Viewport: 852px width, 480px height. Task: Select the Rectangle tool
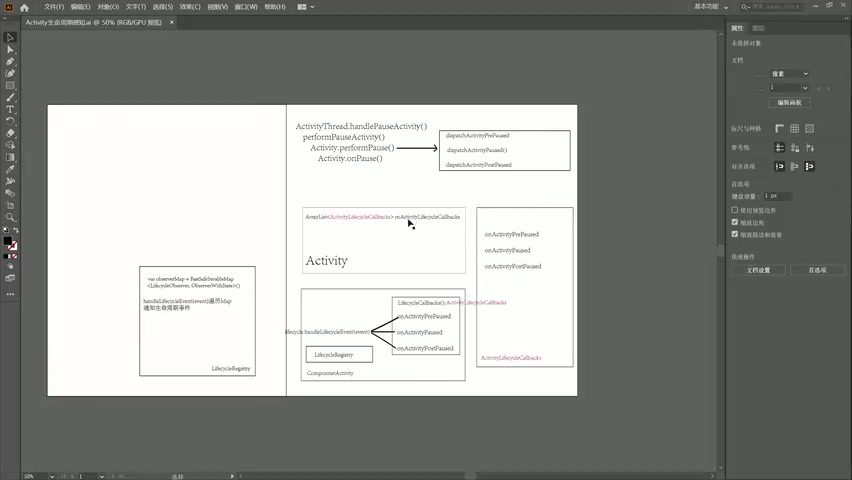(10, 85)
